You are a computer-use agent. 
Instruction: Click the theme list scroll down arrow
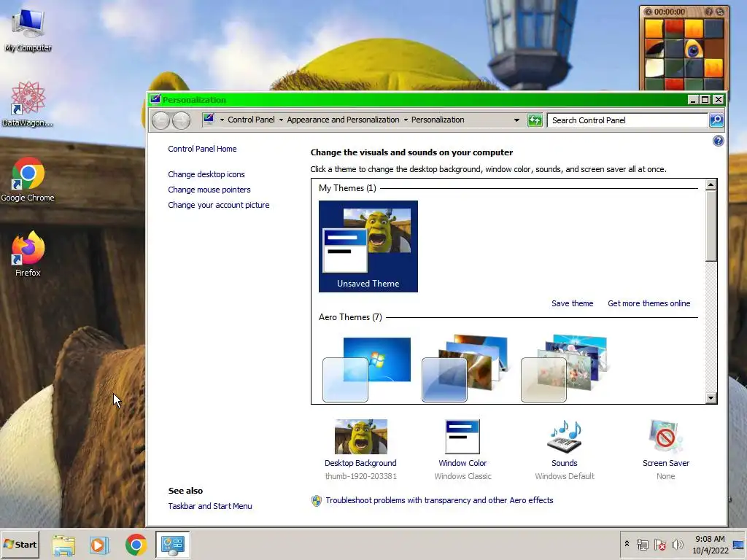[x=711, y=398]
